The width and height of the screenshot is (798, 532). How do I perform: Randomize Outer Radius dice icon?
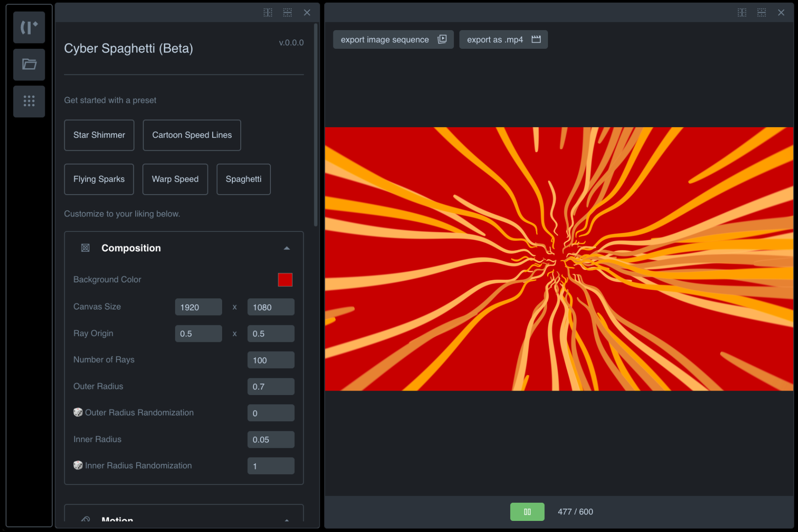pyautogui.click(x=78, y=412)
